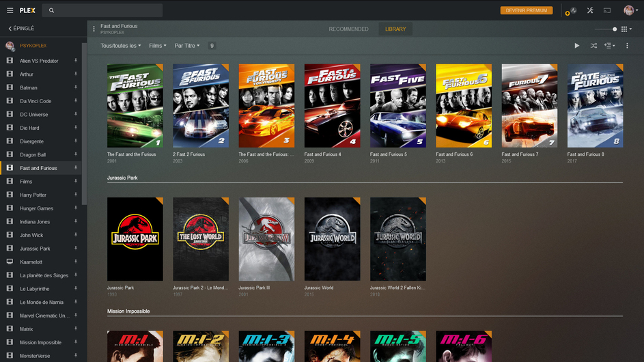This screenshot has width=644, height=362.
Task: Unpin the Harry Potter library
Action: coord(76,195)
